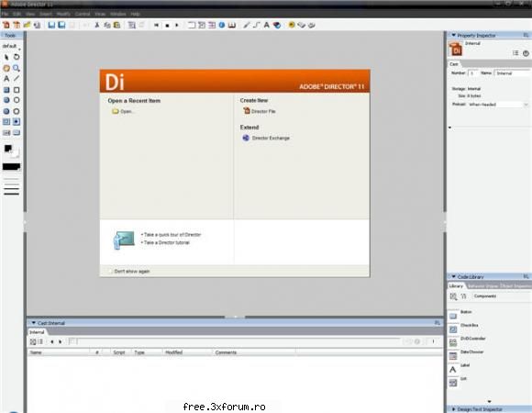Switch to the Library tab
This screenshot has height=413, width=532.
coord(456,286)
